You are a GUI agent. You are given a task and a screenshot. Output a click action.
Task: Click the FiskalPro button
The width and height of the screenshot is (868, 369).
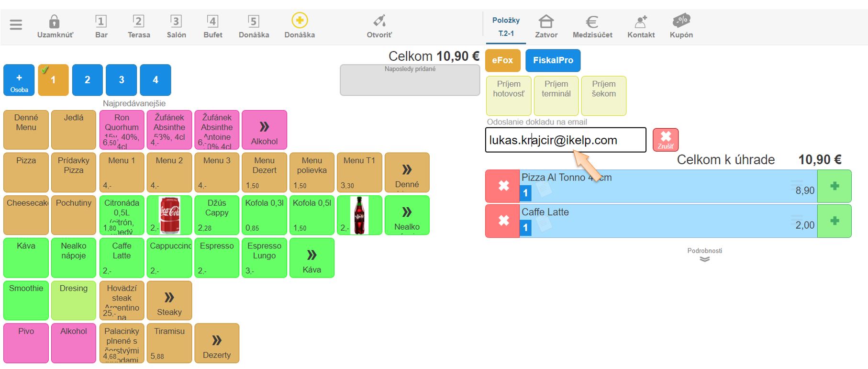[553, 60]
